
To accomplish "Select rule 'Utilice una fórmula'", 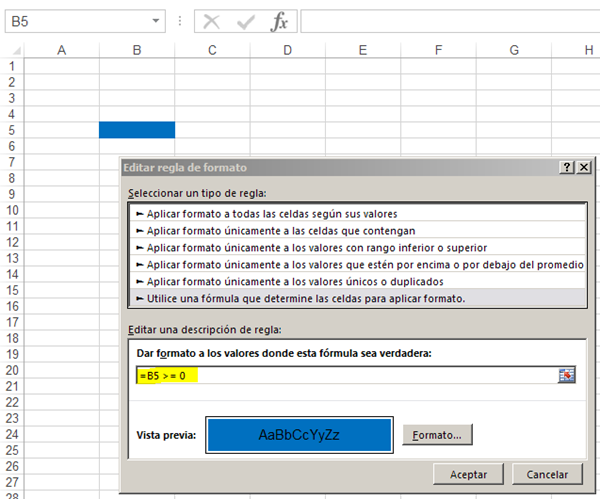I will (x=358, y=298).
